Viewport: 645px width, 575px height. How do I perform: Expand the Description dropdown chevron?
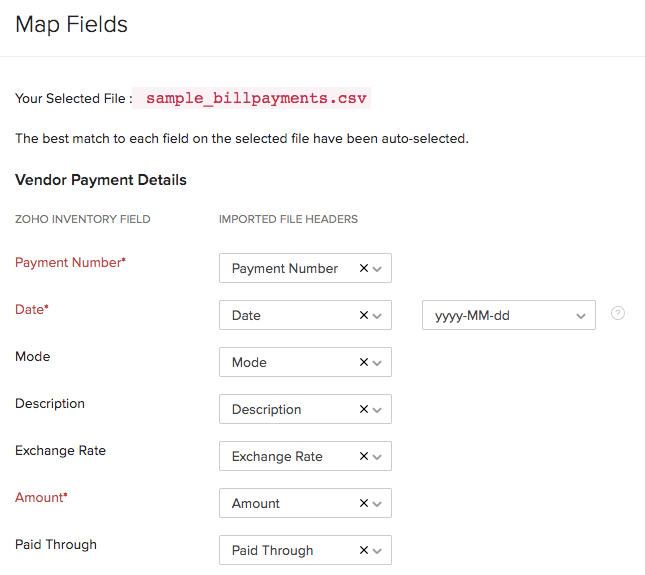pos(378,410)
